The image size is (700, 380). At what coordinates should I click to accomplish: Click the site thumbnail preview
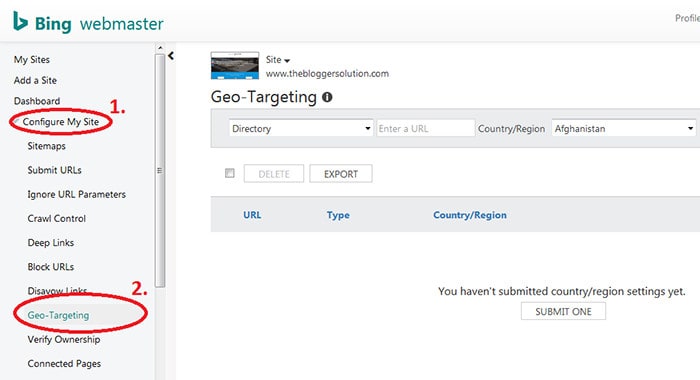(235, 66)
